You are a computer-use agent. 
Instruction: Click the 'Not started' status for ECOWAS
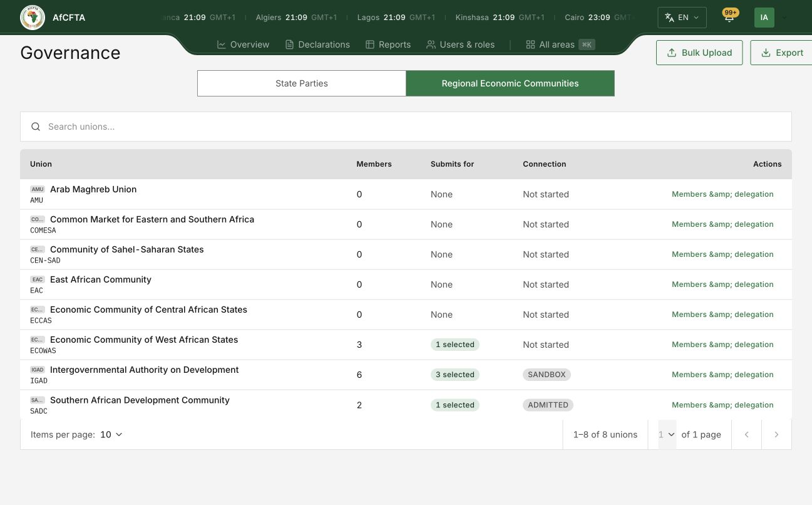[546, 345]
